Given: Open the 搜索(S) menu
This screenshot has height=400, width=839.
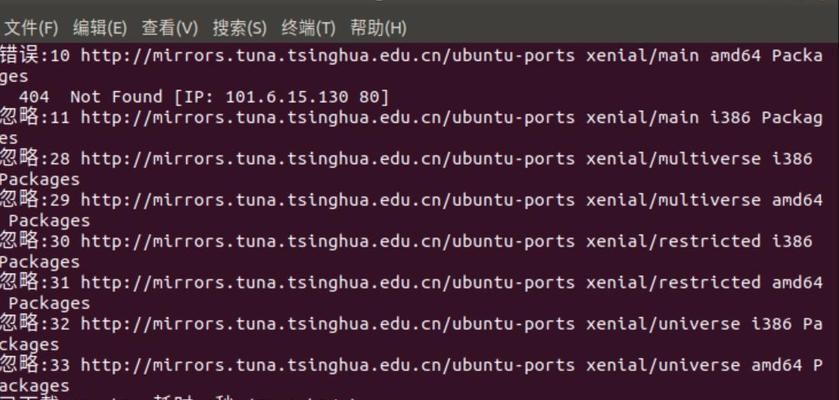Looking at the screenshot, I should point(239,28).
